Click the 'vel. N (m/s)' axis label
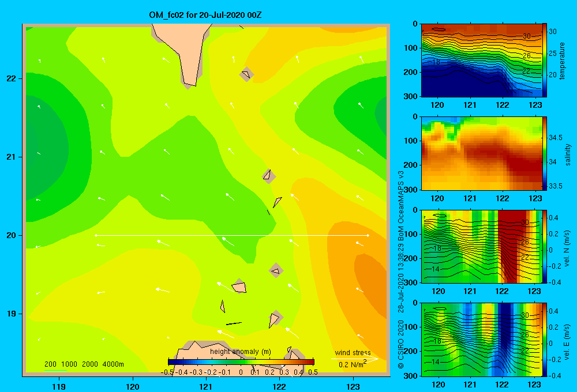577x392 pixels. click(x=567, y=248)
